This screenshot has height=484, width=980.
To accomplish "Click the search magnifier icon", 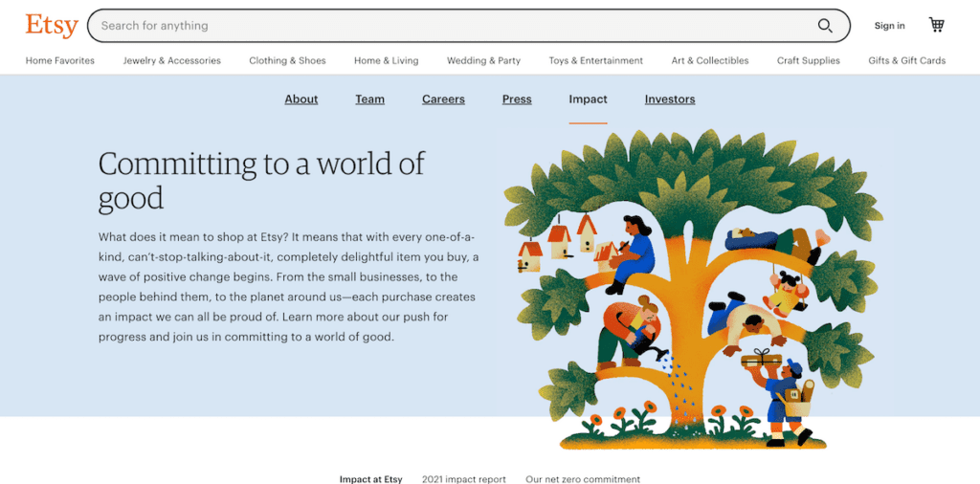I will 825,26.
